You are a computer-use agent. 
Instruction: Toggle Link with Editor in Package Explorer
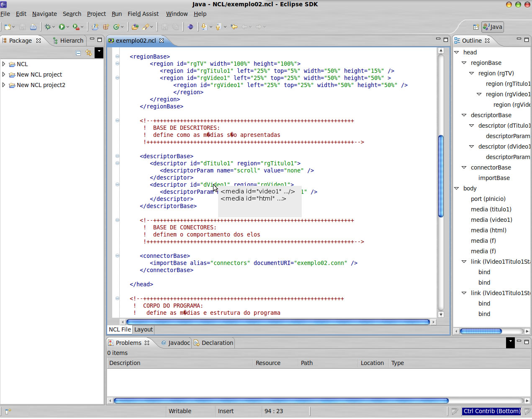click(89, 53)
